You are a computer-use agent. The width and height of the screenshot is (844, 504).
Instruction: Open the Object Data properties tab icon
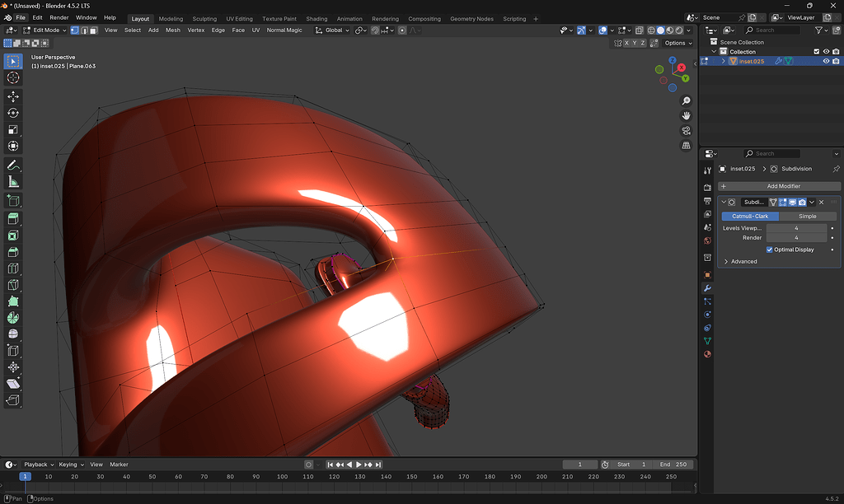pyautogui.click(x=707, y=341)
